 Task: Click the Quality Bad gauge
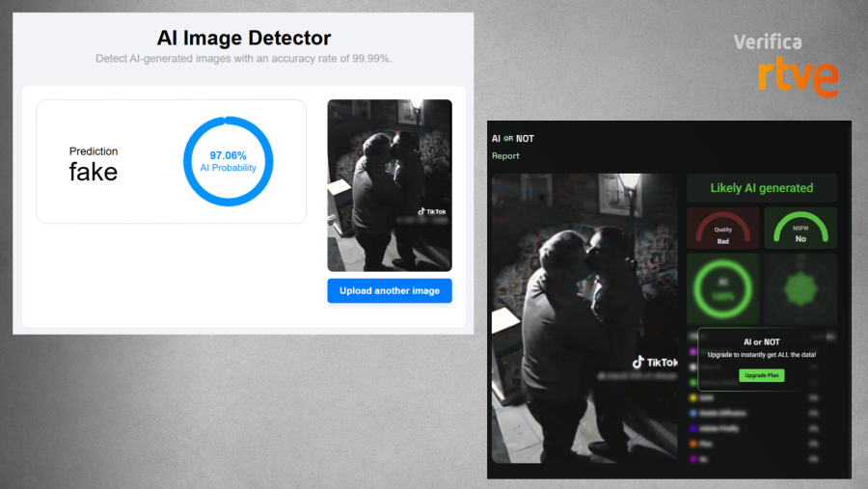pyautogui.click(x=723, y=229)
